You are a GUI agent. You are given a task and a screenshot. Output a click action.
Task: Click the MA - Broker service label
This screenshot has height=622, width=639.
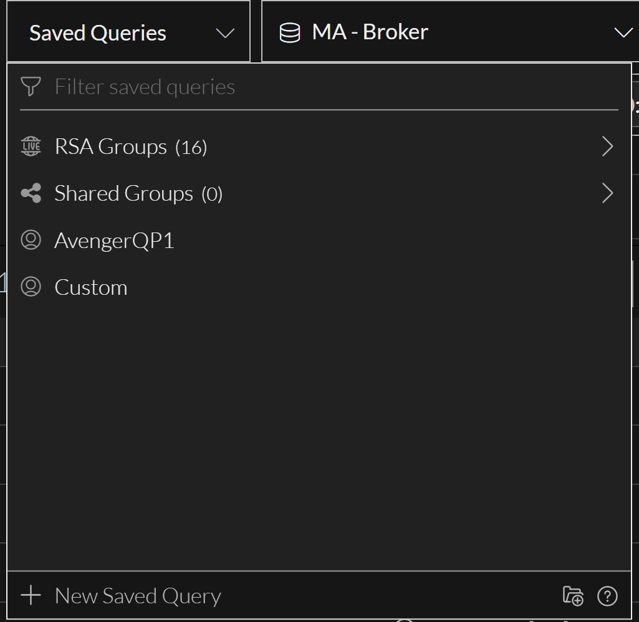[370, 32]
